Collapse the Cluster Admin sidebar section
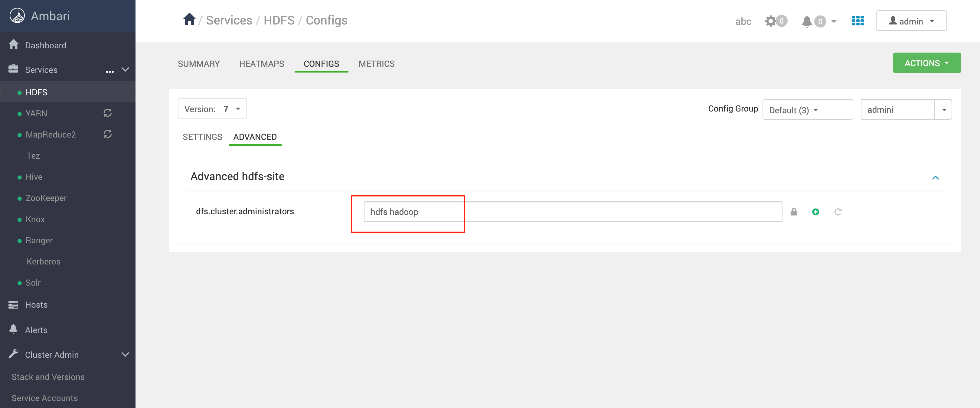Image resolution: width=980 pixels, height=408 pixels. 125,355
